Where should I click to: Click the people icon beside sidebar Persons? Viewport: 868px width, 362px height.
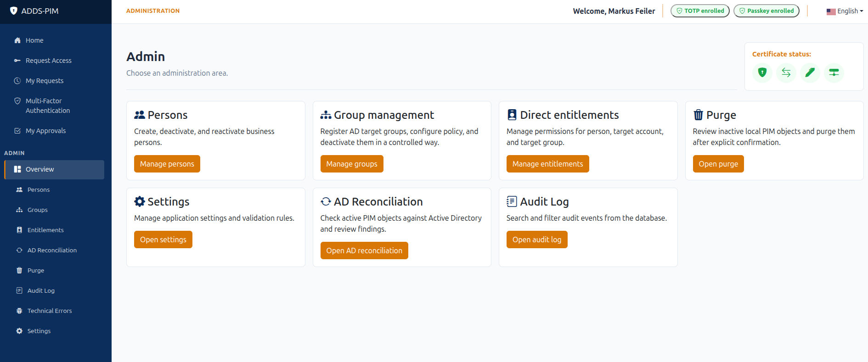(x=19, y=189)
